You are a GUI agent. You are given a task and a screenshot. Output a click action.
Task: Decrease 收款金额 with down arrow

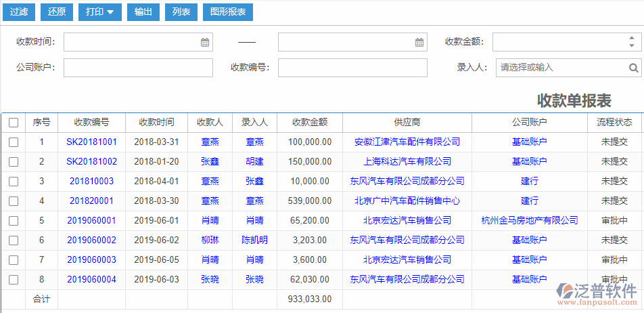631,46
